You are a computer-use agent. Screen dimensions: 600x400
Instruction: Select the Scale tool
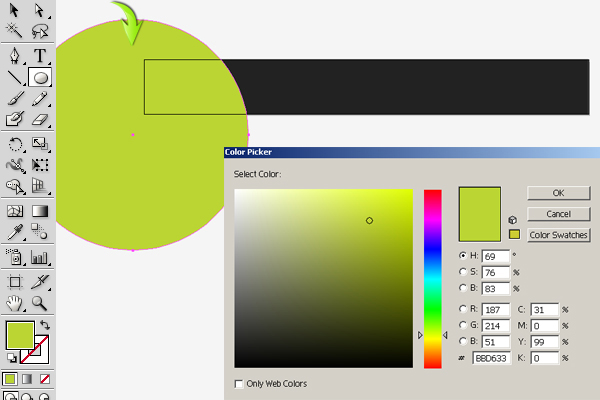coord(40,144)
